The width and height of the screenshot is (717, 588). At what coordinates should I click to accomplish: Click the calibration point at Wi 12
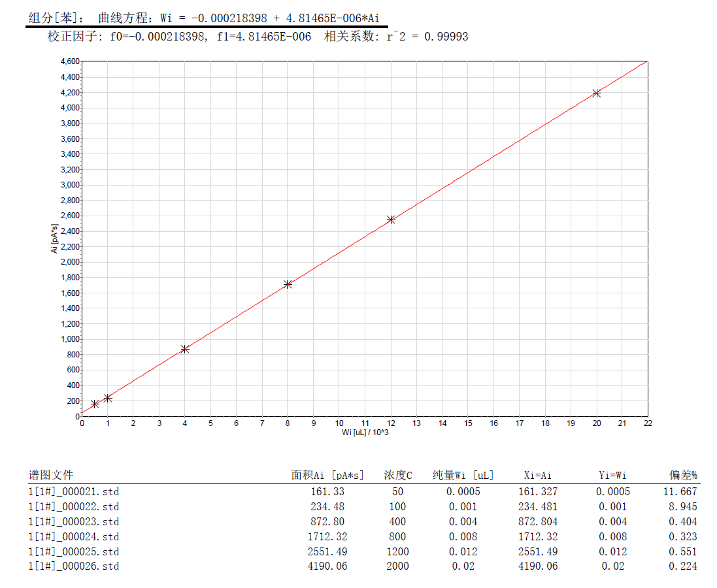coord(391,220)
